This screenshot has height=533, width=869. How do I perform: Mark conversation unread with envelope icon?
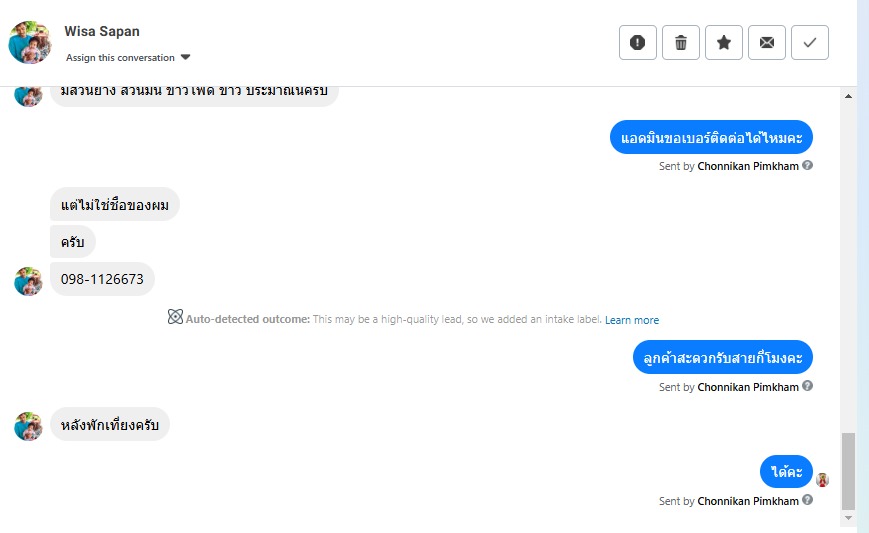point(767,43)
